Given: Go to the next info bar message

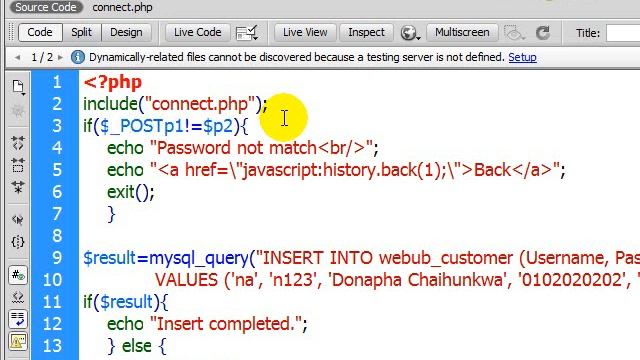Looking at the screenshot, I should 60,58.
